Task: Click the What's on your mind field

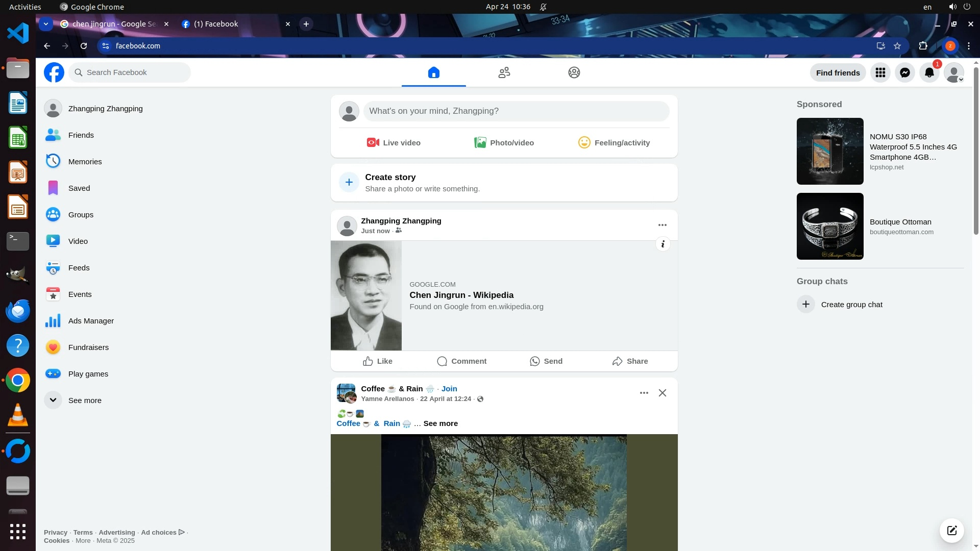Action: pyautogui.click(x=516, y=111)
